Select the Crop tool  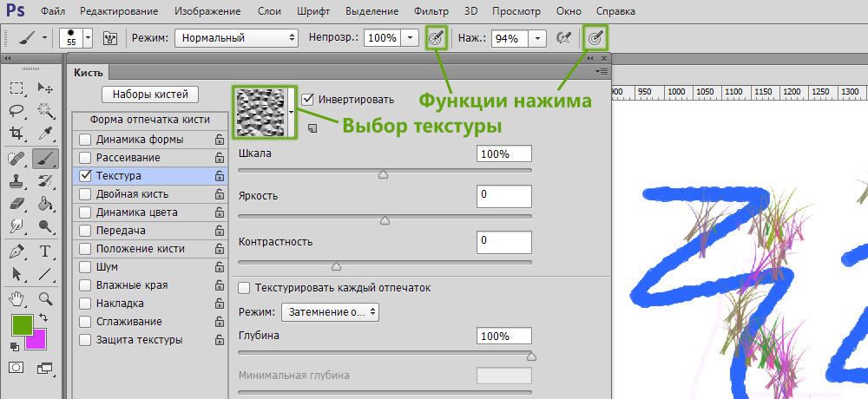(17, 133)
